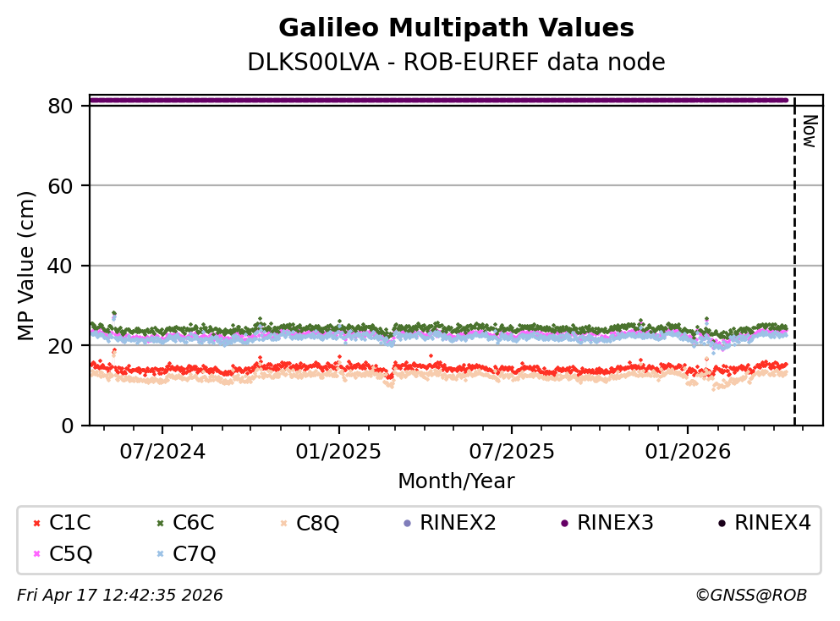Click the timestamp Fri Apr 17 12:42:35 2026
This screenshot has height=621, width=840.
point(119,596)
